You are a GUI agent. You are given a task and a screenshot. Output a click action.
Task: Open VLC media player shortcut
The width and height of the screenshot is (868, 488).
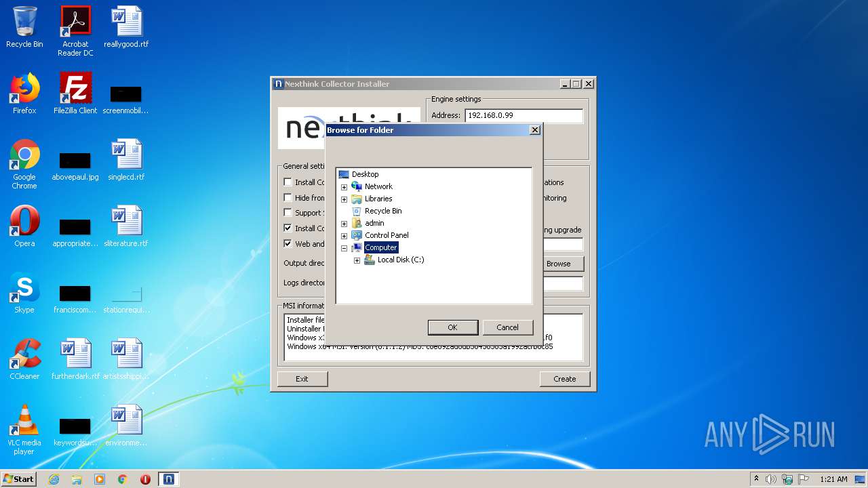pyautogui.click(x=24, y=430)
